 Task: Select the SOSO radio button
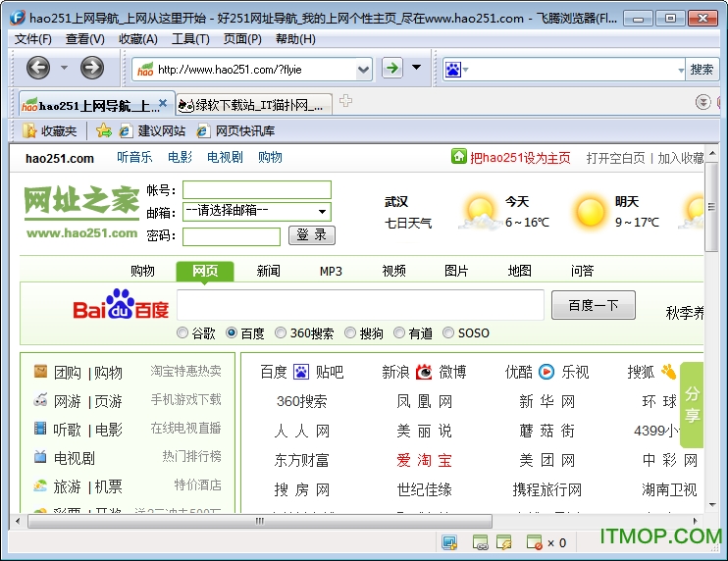[448, 332]
